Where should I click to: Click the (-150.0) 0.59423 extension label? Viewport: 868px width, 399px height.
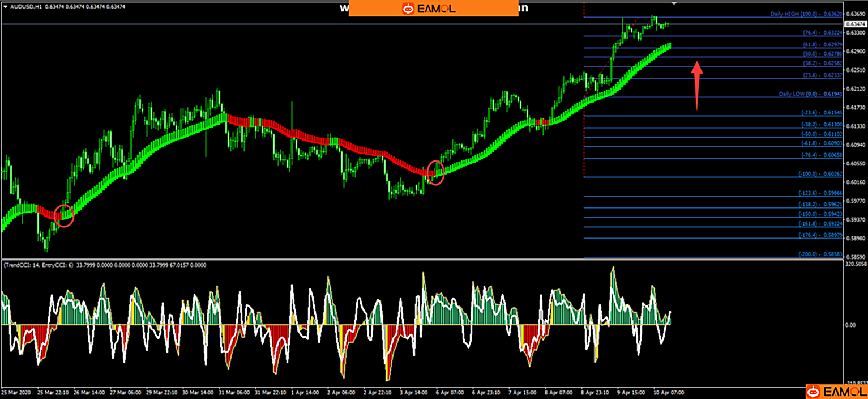tap(821, 214)
